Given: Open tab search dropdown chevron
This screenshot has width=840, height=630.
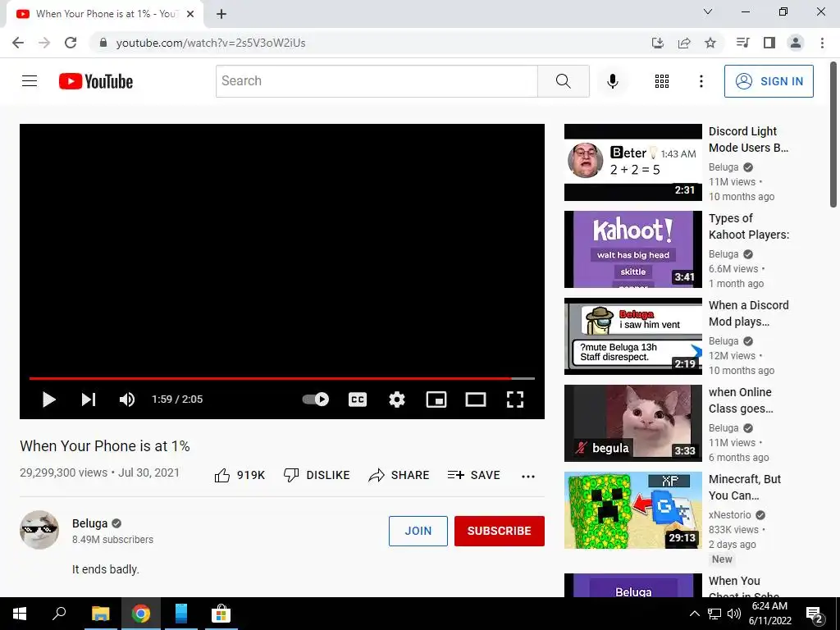Looking at the screenshot, I should coord(708,11).
